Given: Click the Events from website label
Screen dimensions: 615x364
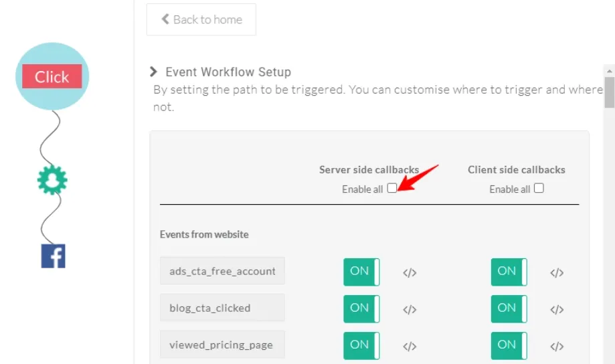Looking at the screenshot, I should (204, 235).
